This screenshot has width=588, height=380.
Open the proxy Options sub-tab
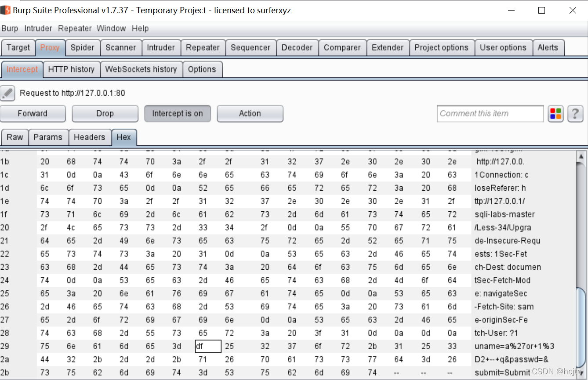click(202, 69)
